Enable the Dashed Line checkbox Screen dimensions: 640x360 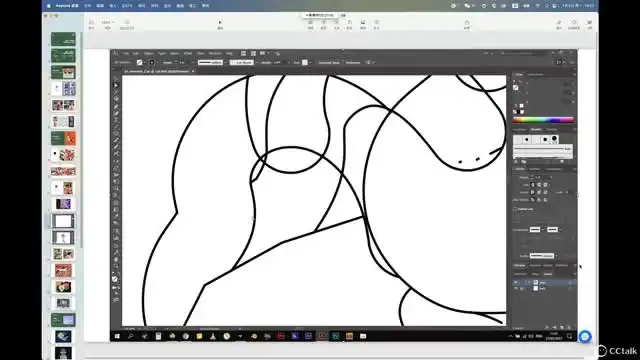coord(515,209)
